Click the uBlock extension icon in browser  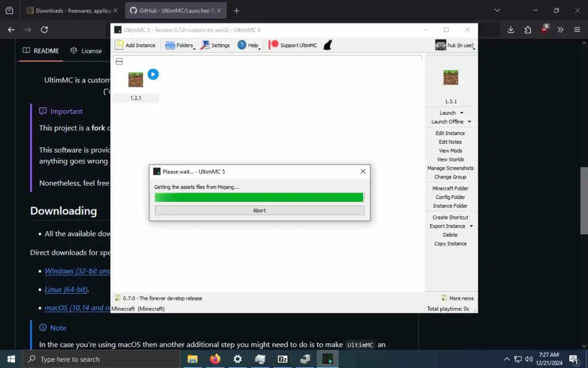544,29
